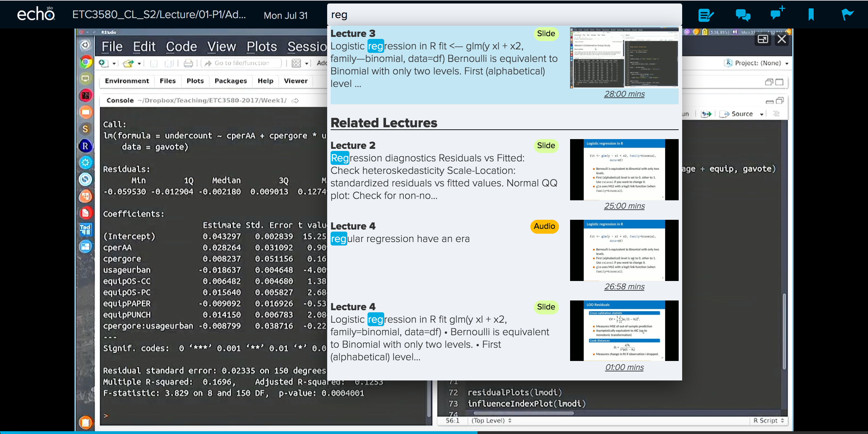Open the discussions chat icon
868x434 pixels.
[x=743, y=15]
